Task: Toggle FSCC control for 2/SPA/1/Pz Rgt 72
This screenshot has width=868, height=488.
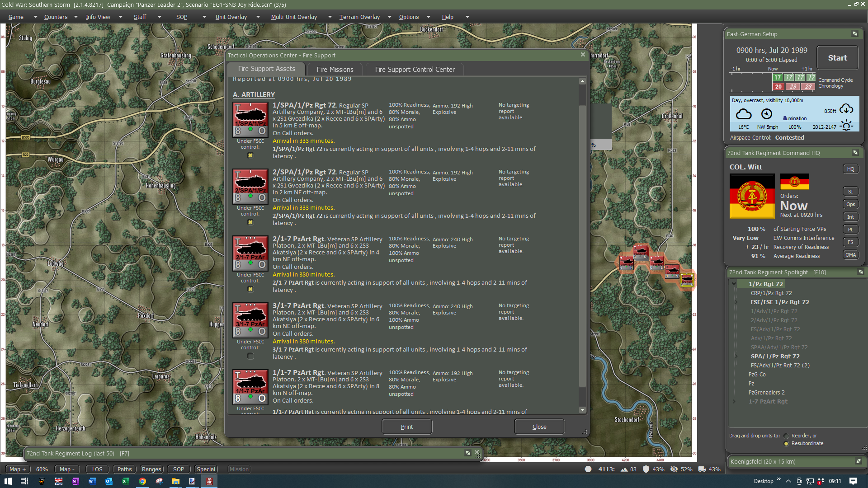Action: tap(250, 222)
